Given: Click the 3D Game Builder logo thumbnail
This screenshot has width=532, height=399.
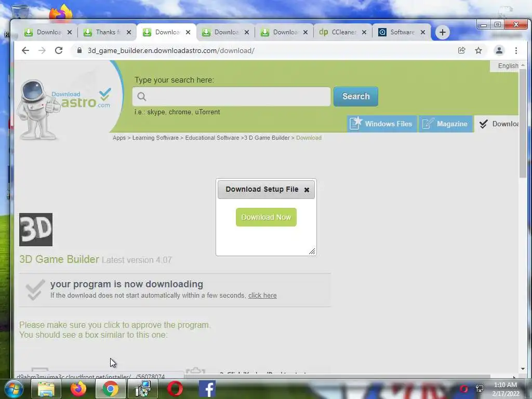Looking at the screenshot, I should pos(36,230).
